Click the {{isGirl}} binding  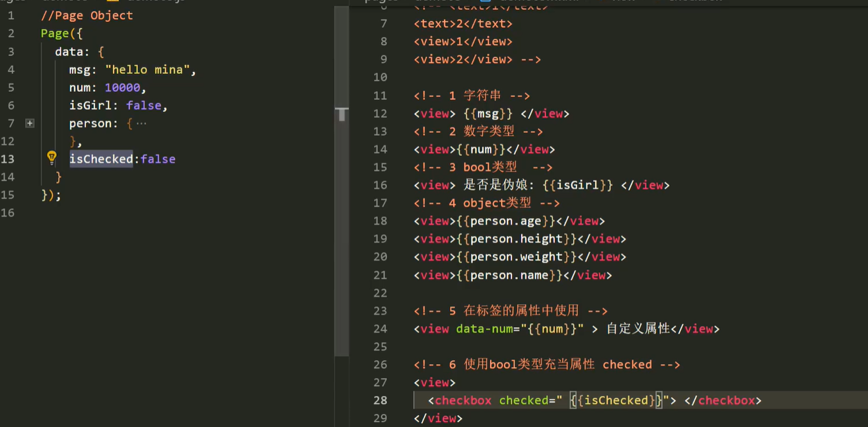[x=578, y=185]
